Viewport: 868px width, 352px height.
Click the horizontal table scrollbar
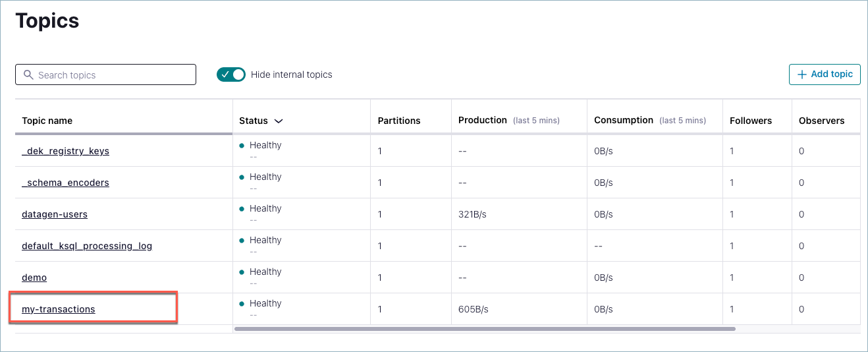tap(484, 328)
